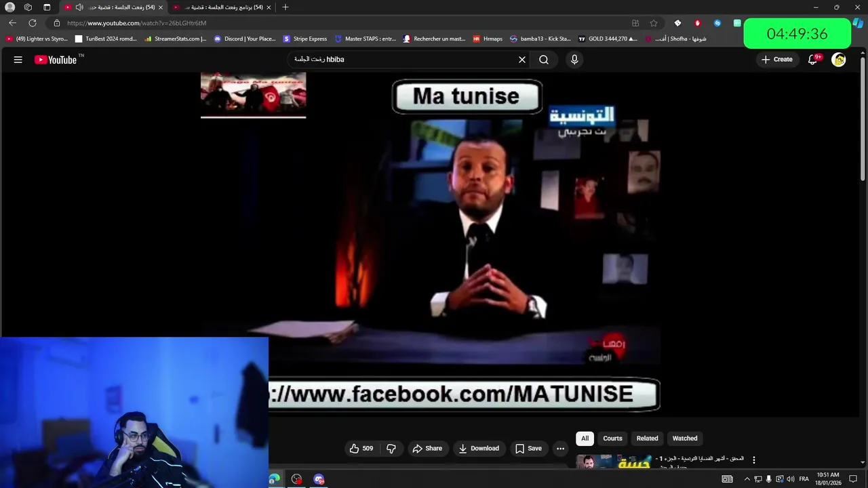Download the video
This screenshot has width=868, height=488.
(479, 448)
